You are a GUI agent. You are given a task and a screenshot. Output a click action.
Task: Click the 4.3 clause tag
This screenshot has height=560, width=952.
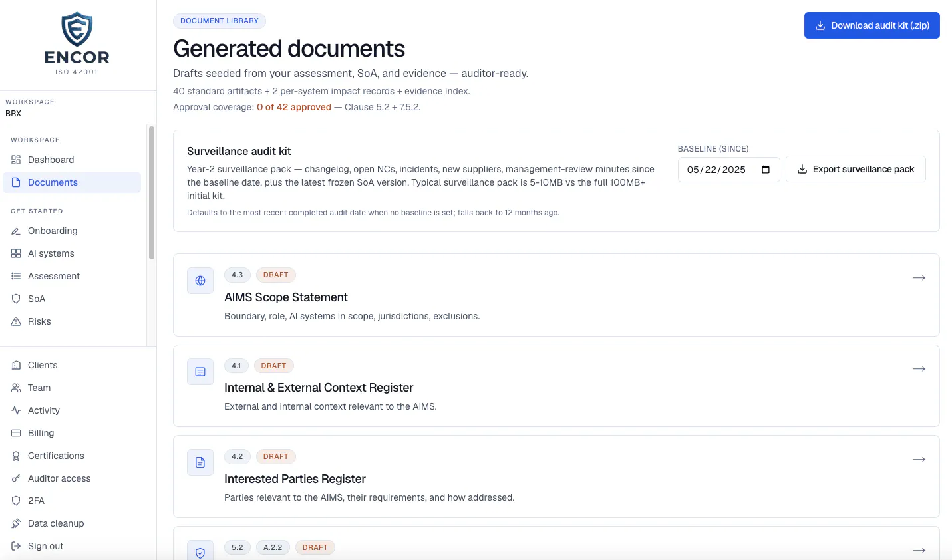(238, 275)
